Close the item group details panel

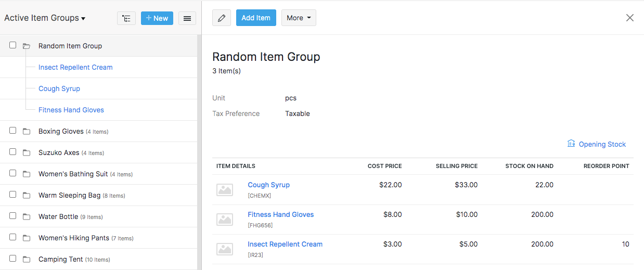click(630, 18)
